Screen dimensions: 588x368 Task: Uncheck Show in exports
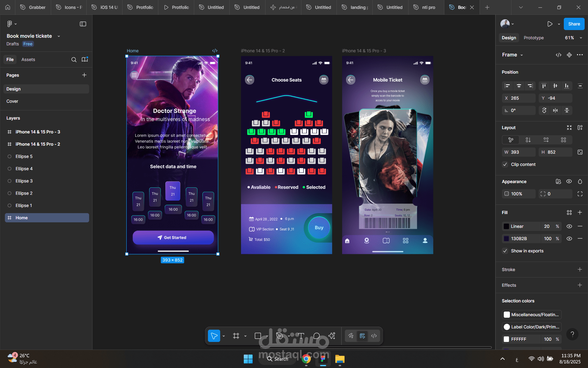pos(505,251)
